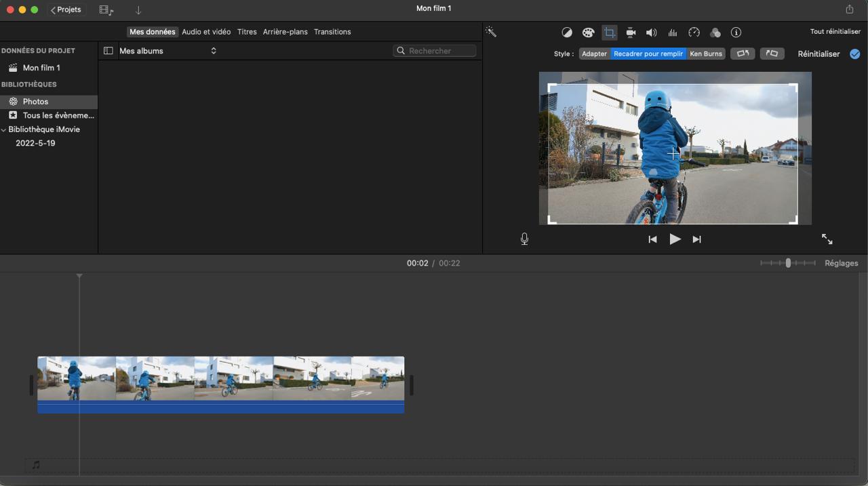The image size is (868, 486).
Task: Click the clip speed icon
Action: [x=694, y=32]
